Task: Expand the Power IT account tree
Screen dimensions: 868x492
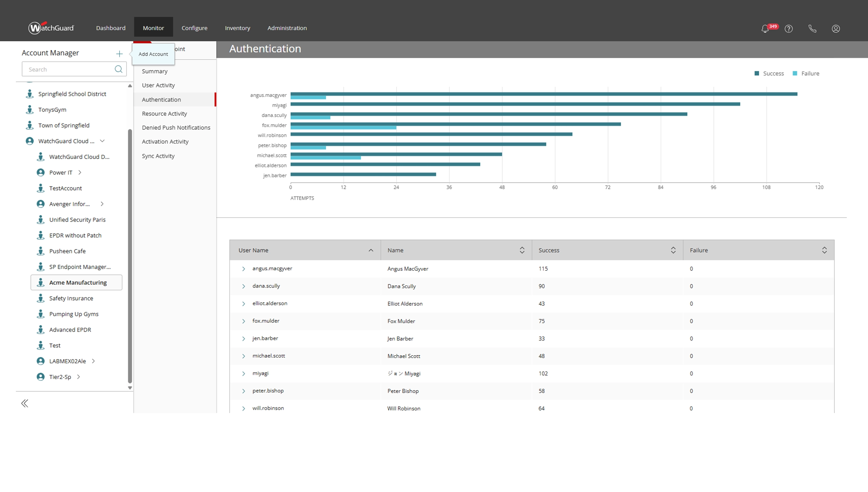Action: [x=80, y=172]
